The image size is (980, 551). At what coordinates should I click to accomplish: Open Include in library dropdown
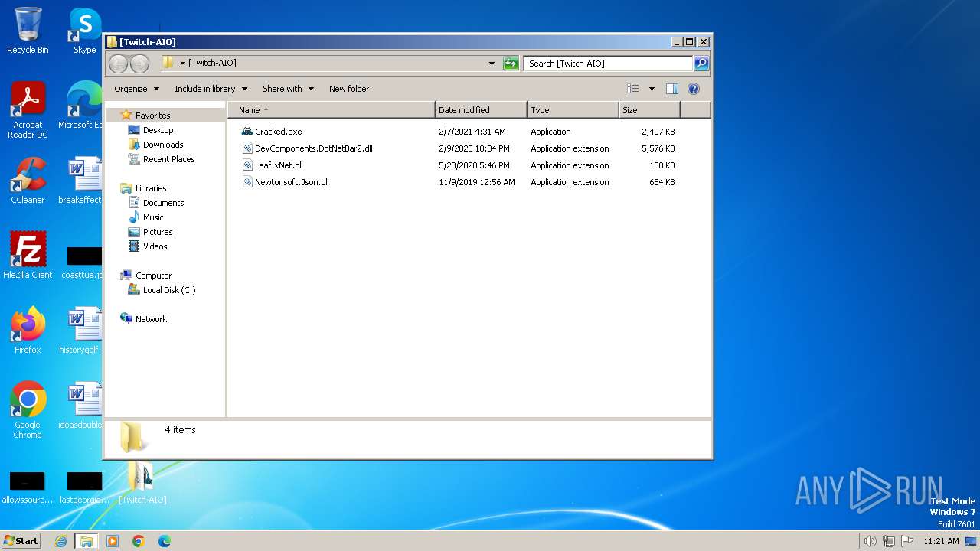pos(211,89)
